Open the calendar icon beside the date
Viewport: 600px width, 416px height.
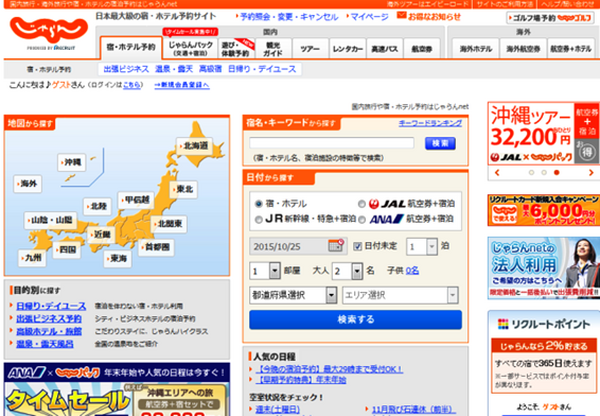[x=336, y=245]
